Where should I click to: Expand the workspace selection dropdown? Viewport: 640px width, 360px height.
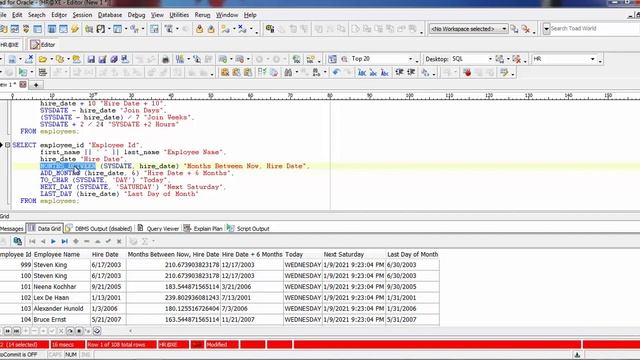pos(504,29)
